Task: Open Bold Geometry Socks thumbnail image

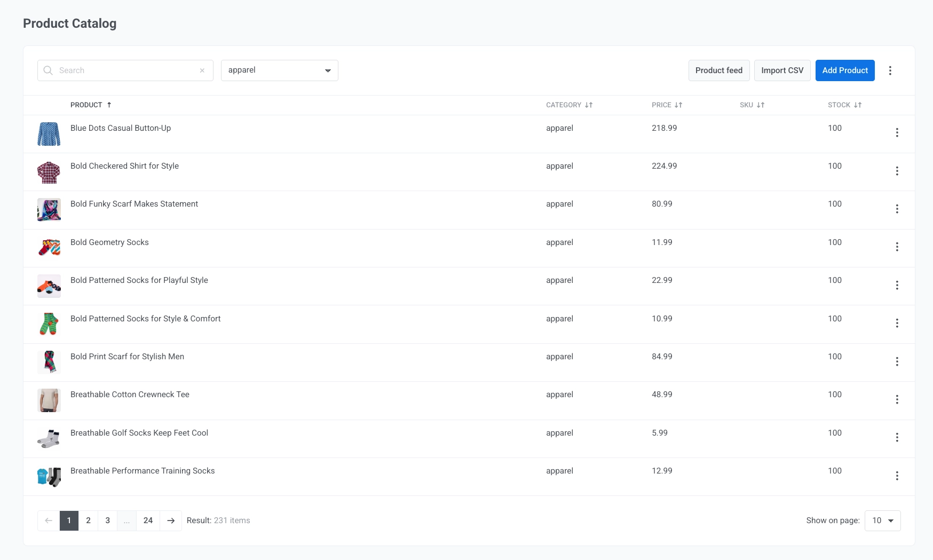Action: 49,248
